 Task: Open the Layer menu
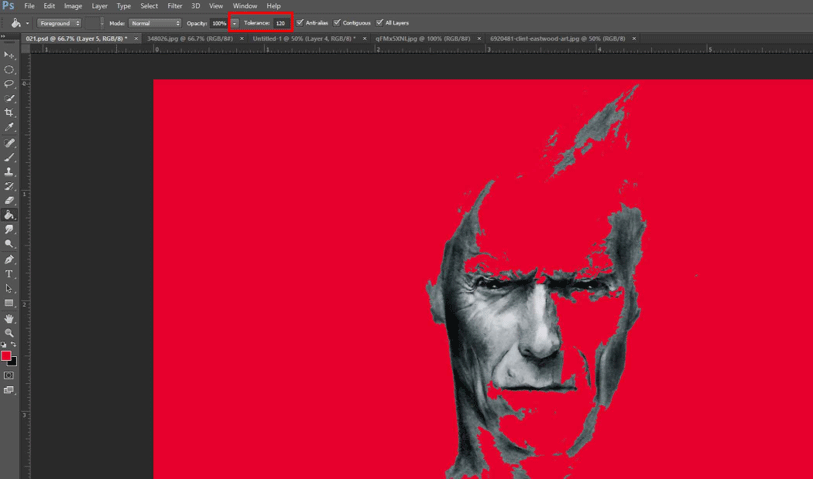point(100,6)
